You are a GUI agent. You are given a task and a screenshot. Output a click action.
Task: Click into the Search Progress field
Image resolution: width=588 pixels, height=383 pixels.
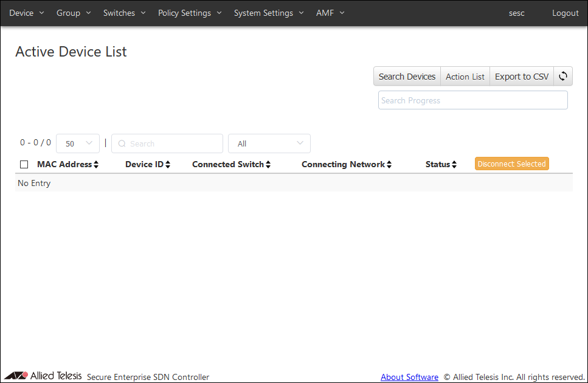click(472, 100)
